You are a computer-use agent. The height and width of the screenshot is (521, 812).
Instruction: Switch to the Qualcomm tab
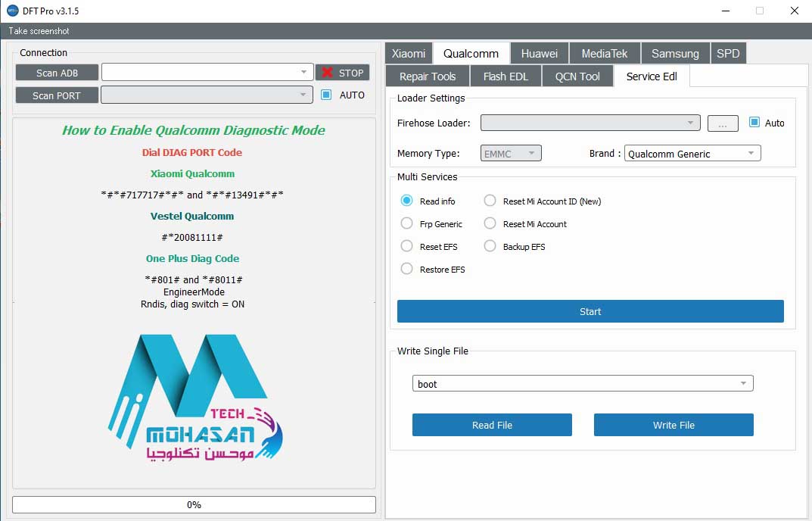[471, 54]
